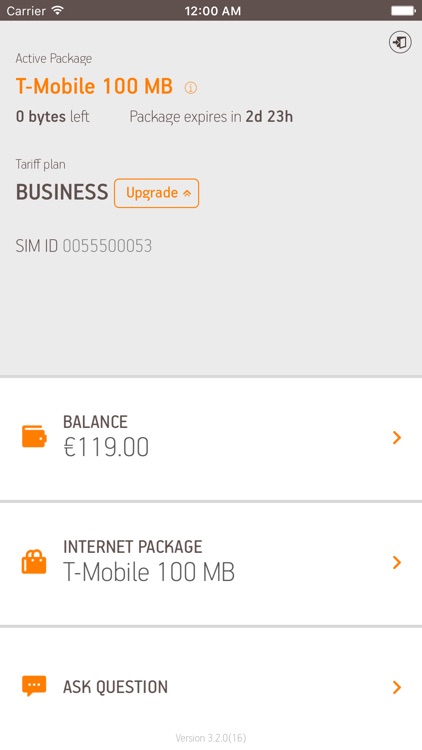Tap the logout icon at top right

point(400,43)
